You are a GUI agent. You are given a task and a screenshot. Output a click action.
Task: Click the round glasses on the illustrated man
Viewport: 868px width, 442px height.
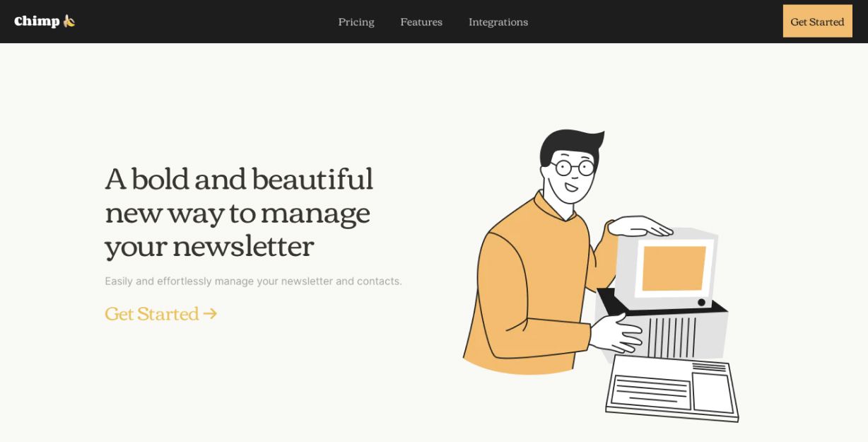[574, 168]
